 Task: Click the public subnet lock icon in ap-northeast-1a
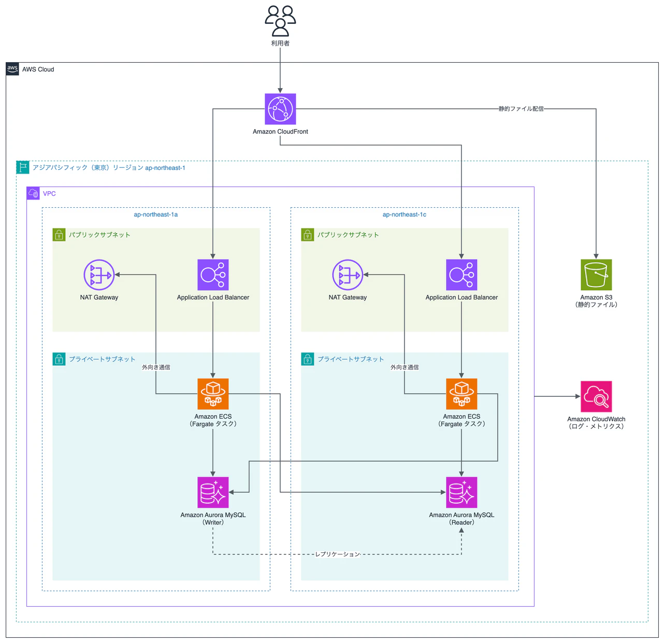(x=59, y=235)
